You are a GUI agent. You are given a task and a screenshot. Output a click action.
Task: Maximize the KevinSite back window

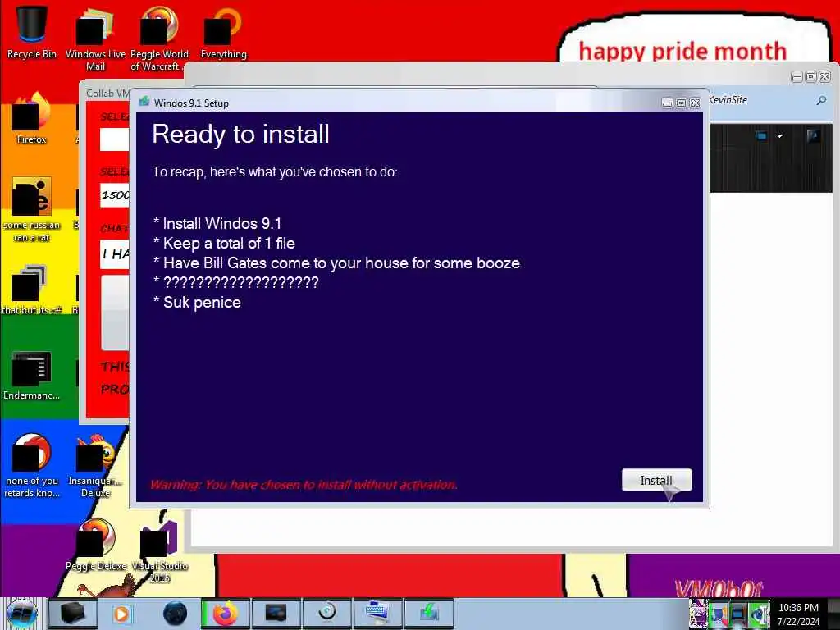point(810,77)
